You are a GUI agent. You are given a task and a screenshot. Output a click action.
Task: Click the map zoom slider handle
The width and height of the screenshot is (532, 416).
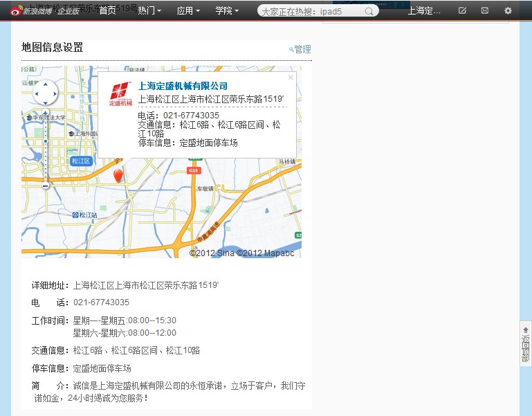[x=46, y=141]
